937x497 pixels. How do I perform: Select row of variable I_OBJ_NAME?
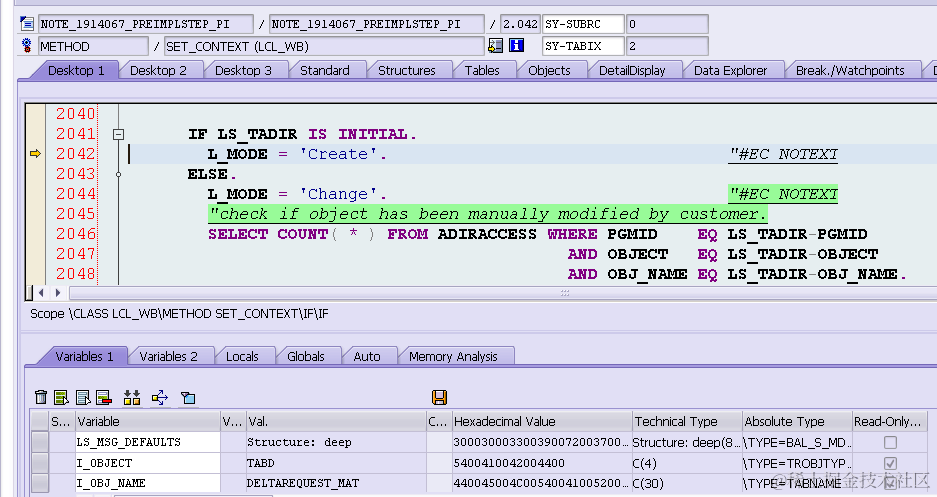[40, 483]
